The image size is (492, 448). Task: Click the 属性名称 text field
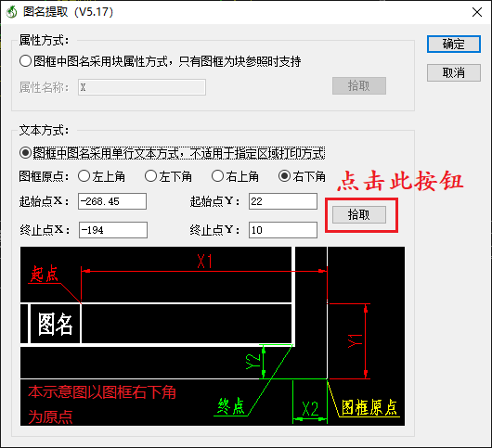coord(142,87)
